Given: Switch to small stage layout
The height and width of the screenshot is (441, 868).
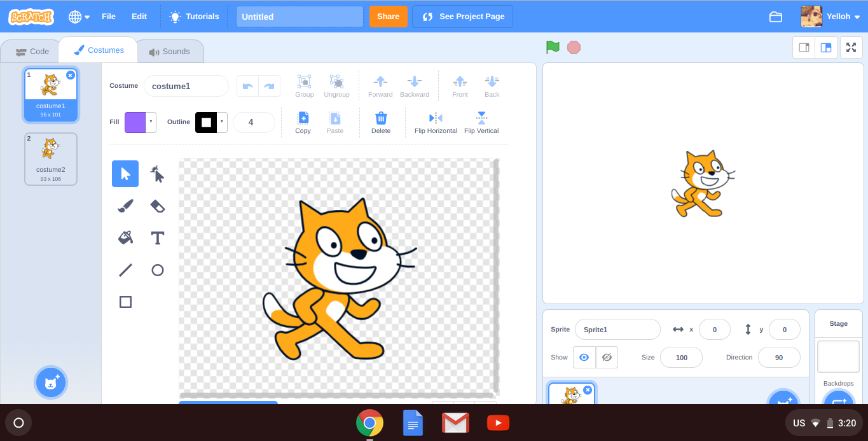Looking at the screenshot, I should click(x=804, y=48).
